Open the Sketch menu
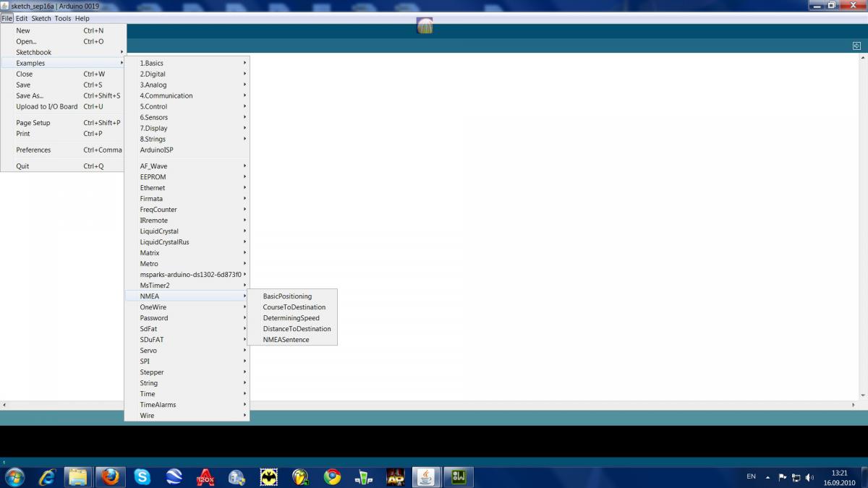Screen dimensions: 868x488 (x=41, y=18)
